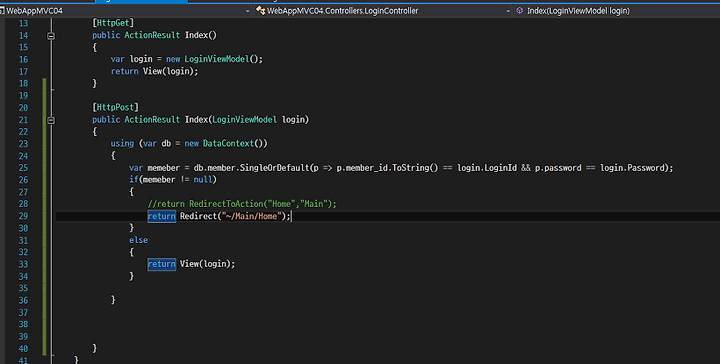
Task: Click line number 36 in the margin
Action: point(23,300)
